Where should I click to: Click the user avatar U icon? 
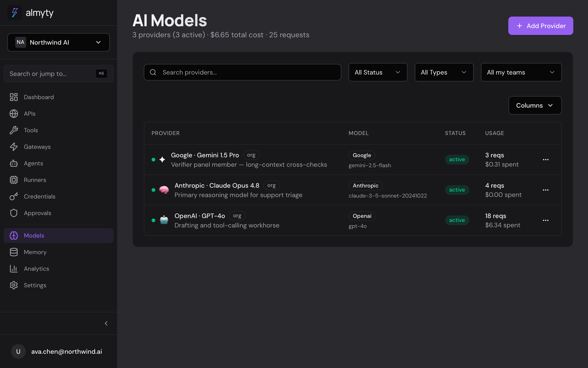coord(18,351)
